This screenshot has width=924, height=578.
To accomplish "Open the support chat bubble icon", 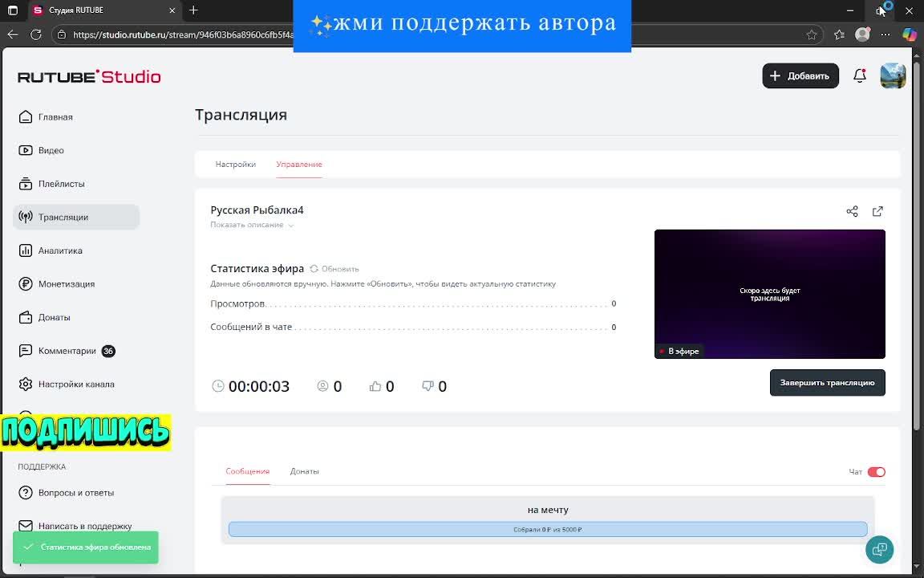I will pyautogui.click(x=879, y=550).
